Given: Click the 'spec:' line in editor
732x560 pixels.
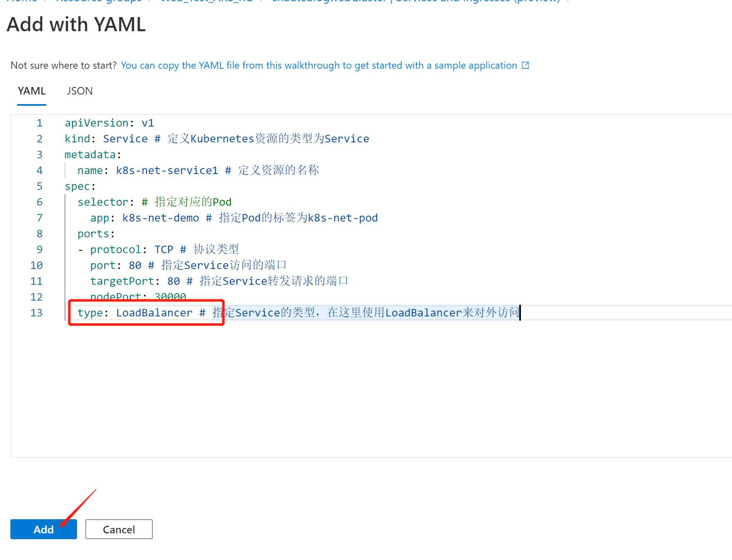Looking at the screenshot, I should [80, 186].
